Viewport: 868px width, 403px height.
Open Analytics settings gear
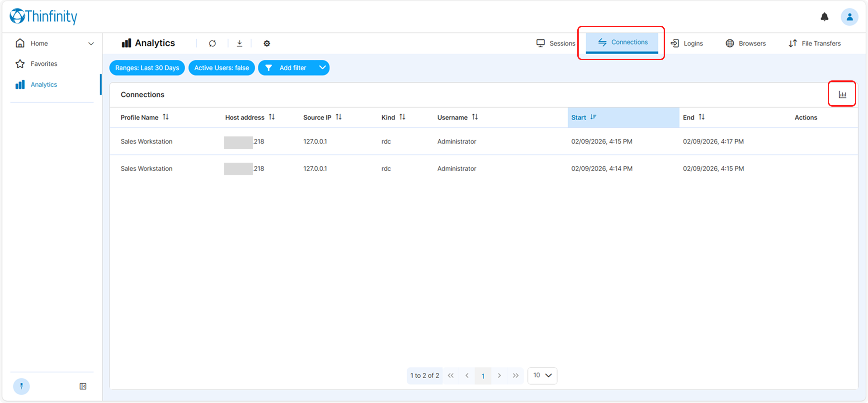pyautogui.click(x=267, y=43)
